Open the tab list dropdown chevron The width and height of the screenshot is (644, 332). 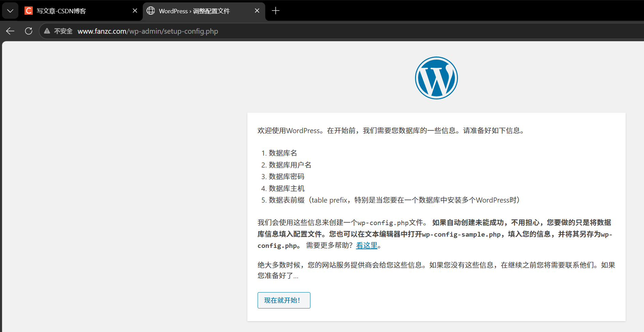click(x=10, y=11)
